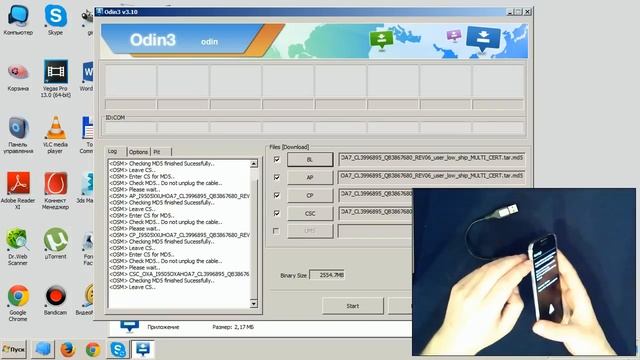Enable the UMS file checkbox
640x360 pixels.
pos(276,231)
